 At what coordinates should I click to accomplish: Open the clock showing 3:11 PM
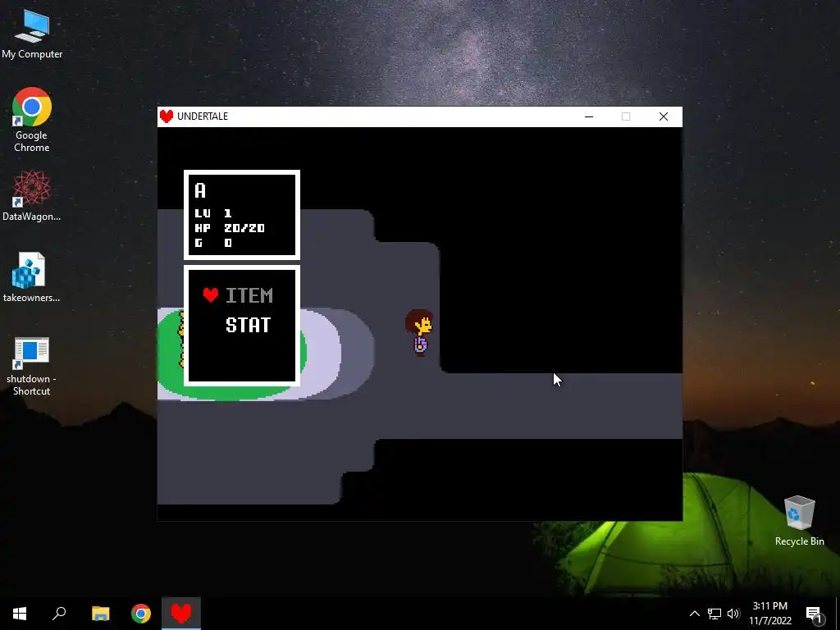tap(769, 614)
